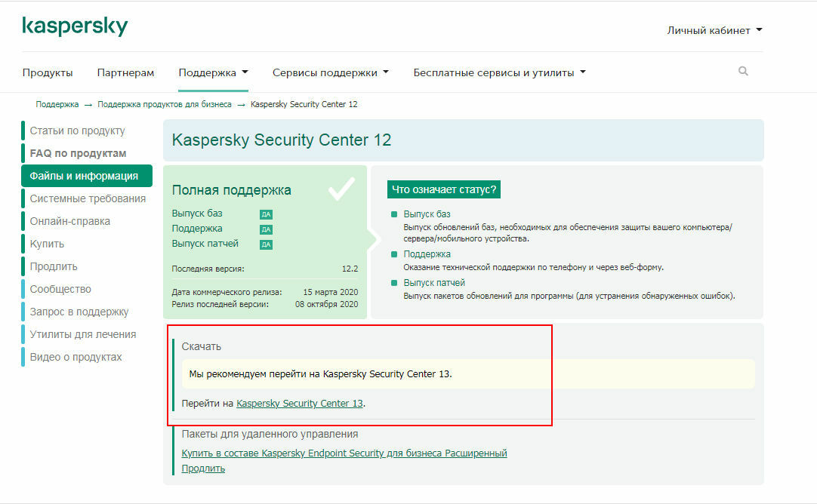Click the Kaspersky logo

point(75,26)
